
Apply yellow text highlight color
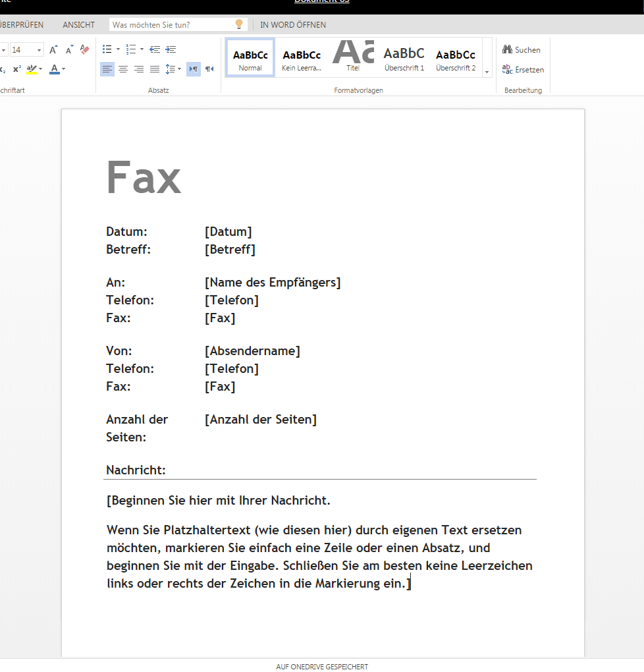[32, 69]
